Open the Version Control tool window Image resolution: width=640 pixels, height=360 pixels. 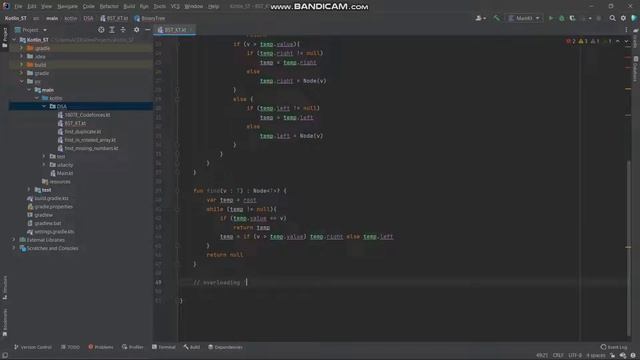coord(33,347)
